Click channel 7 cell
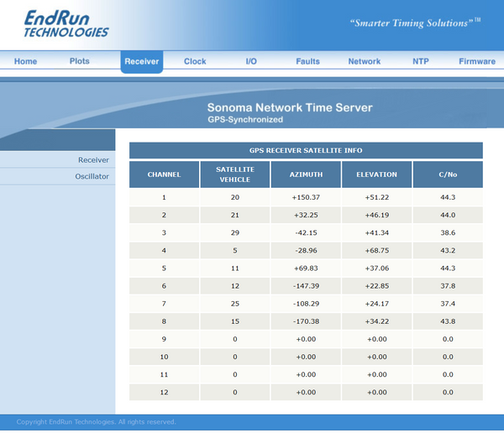 [x=164, y=304]
